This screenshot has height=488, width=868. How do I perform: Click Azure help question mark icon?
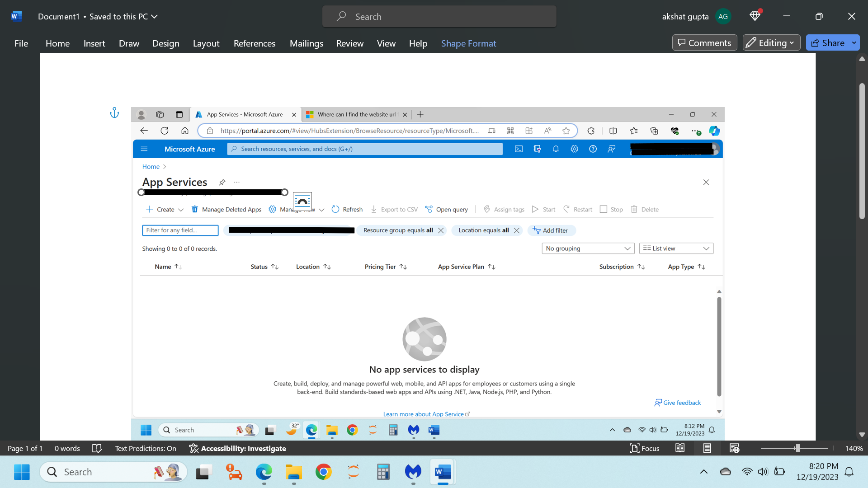pyautogui.click(x=593, y=149)
